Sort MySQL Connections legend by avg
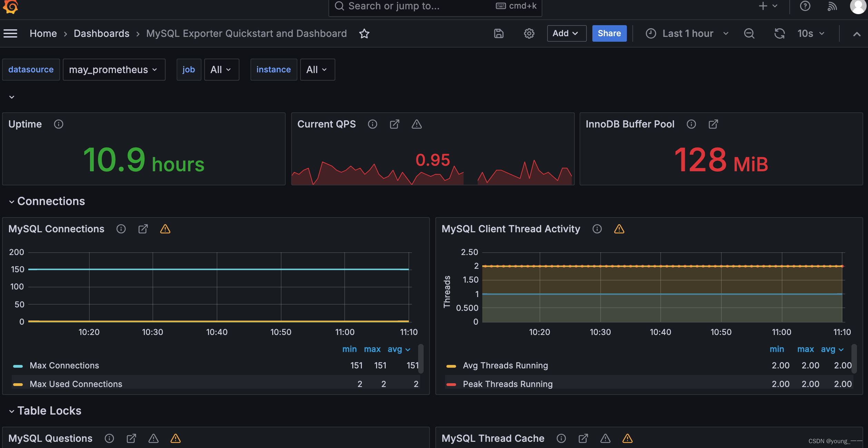Screen dimensions: 868x448 [399, 349]
